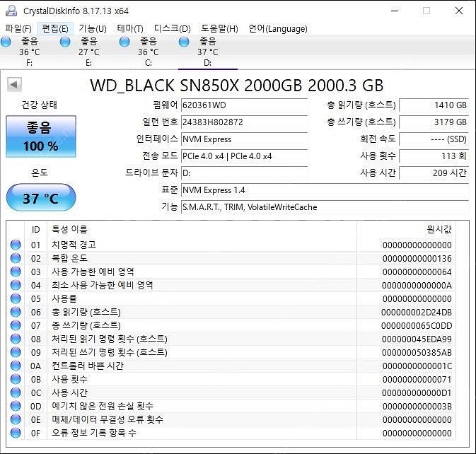This screenshot has height=454, width=476.
Task: Click the power on hours value 209 시간
Action: click(x=434, y=173)
